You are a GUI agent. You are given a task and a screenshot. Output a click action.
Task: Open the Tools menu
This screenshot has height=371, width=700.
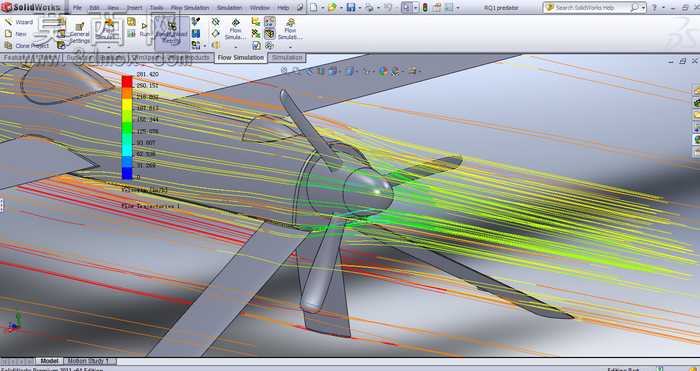pyautogui.click(x=156, y=8)
